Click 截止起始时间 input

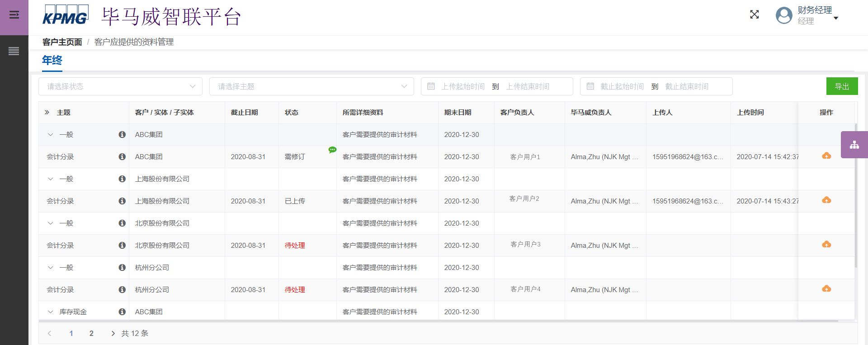[x=622, y=86]
